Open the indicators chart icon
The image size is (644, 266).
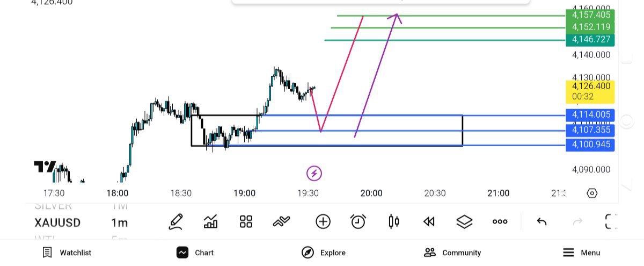(x=211, y=221)
